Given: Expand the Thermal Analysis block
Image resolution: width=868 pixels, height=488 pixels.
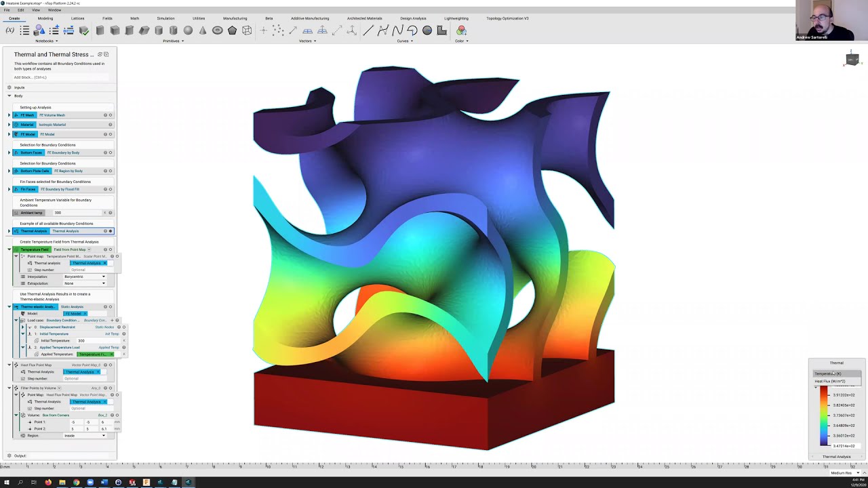Looking at the screenshot, I should (9, 231).
